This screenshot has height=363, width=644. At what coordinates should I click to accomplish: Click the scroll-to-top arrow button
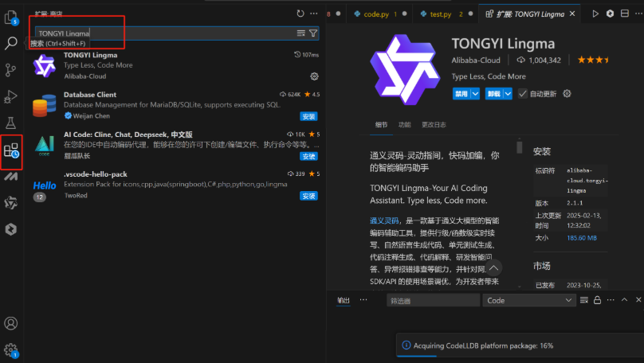pos(493,267)
